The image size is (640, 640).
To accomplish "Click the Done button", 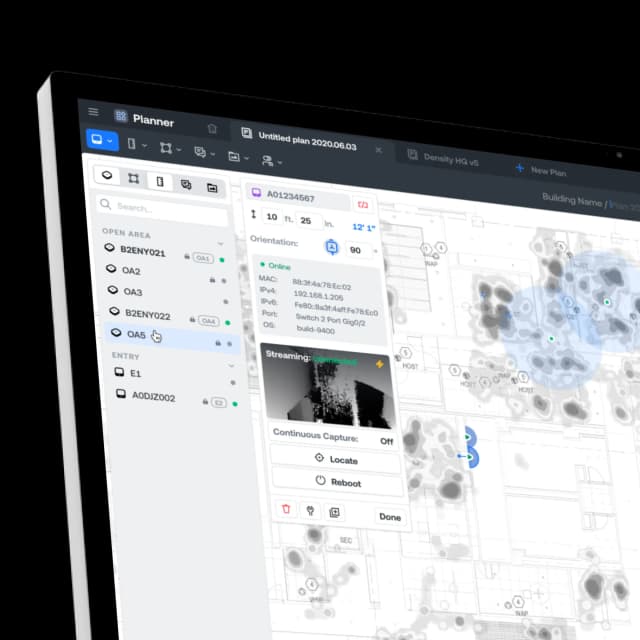I will tap(390, 517).
